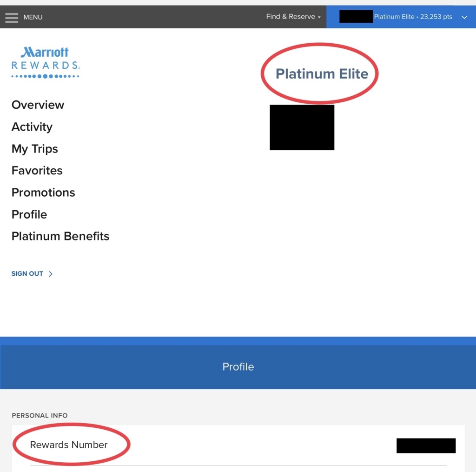
Task: Click the Rewards Number row label
Action: pyautogui.click(x=69, y=445)
